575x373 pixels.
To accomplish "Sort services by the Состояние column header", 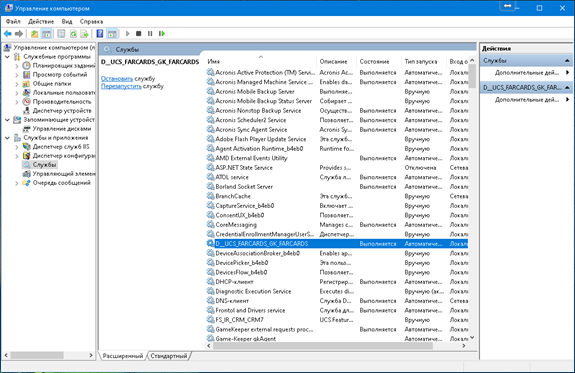I will (374, 62).
